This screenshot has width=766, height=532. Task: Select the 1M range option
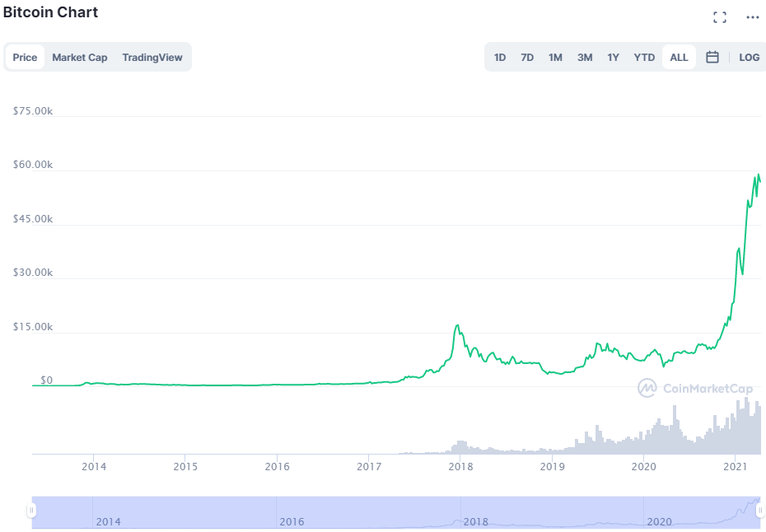click(x=554, y=57)
